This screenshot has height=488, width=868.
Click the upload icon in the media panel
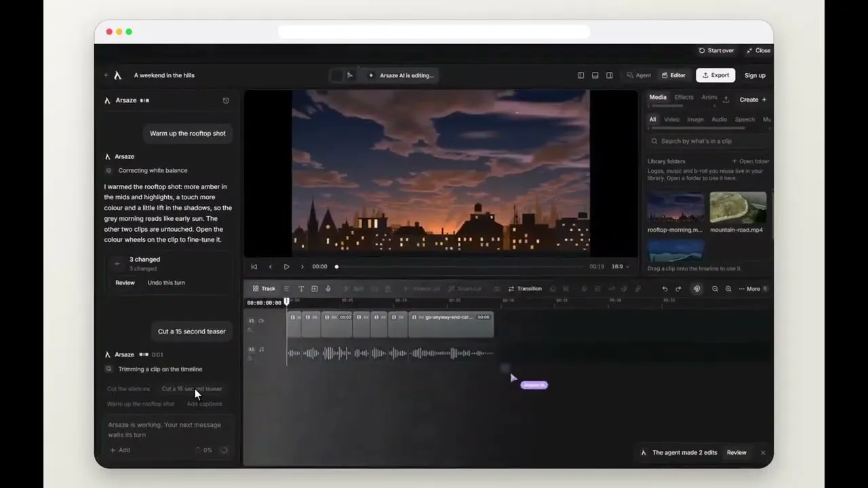pyautogui.click(x=726, y=100)
